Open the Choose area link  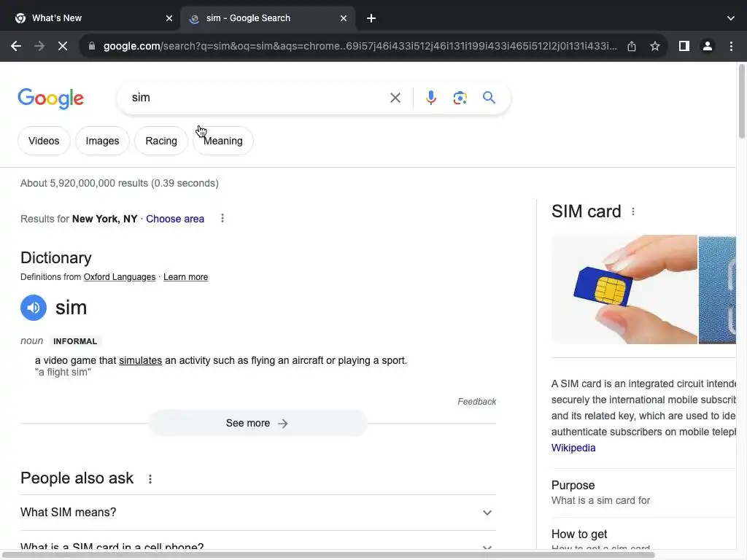coord(175,219)
